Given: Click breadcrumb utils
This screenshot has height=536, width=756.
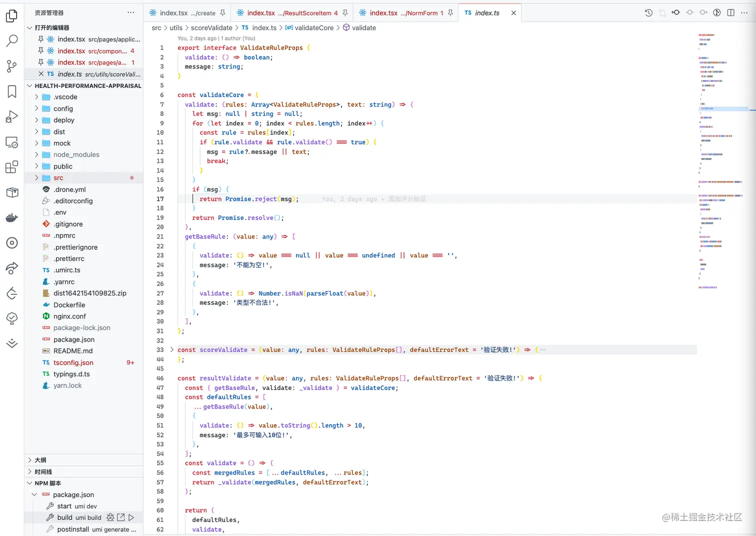Looking at the screenshot, I should (176, 27).
